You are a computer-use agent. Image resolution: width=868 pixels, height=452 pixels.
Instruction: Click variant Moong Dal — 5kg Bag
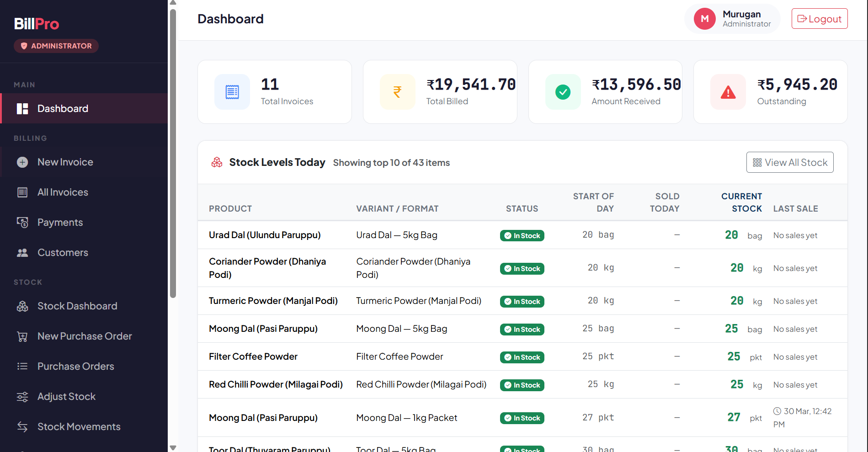402,329
